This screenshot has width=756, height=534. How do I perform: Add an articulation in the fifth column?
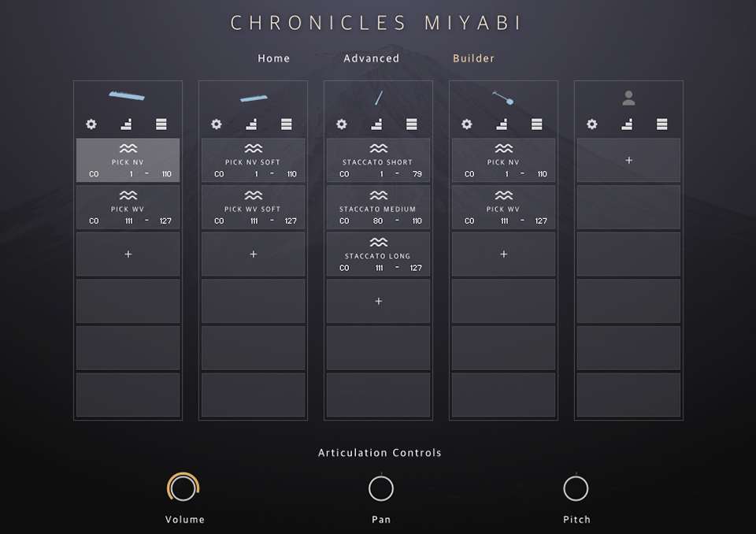click(628, 161)
